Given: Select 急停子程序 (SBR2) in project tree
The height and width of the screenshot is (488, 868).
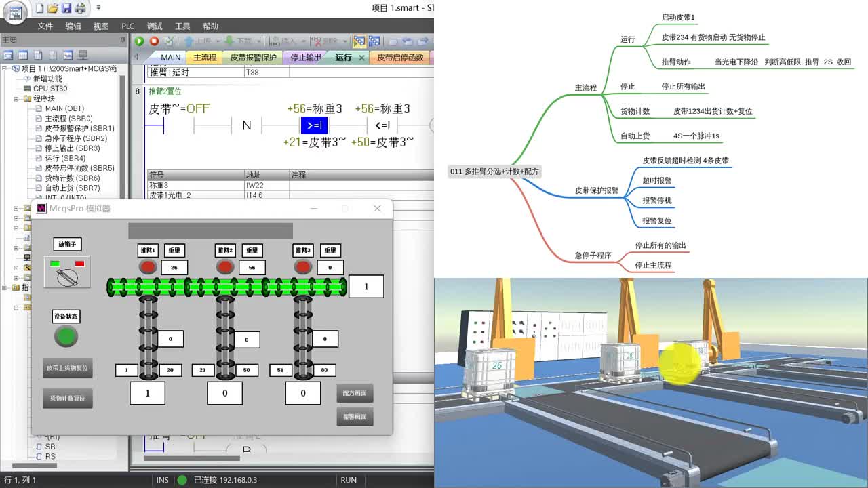Looking at the screenshot, I should [x=76, y=138].
